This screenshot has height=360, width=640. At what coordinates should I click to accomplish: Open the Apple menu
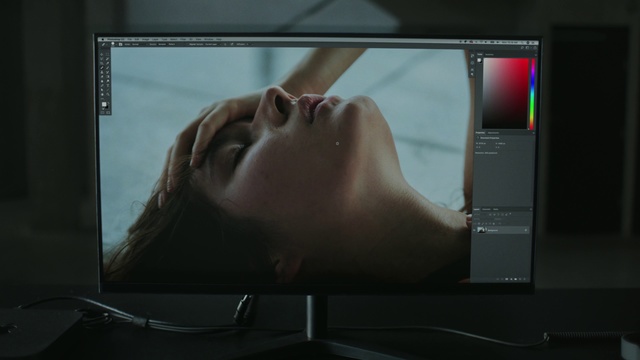click(102, 39)
